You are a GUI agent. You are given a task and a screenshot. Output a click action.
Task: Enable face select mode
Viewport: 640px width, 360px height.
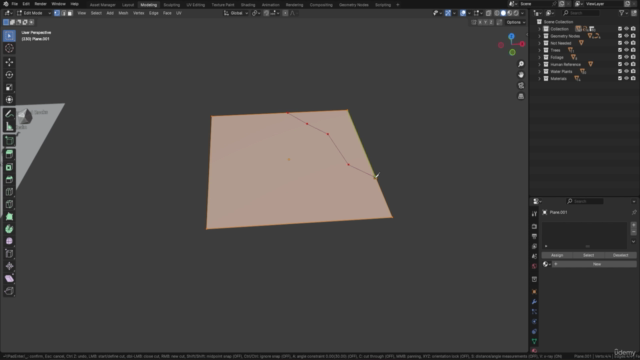(x=70, y=13)
